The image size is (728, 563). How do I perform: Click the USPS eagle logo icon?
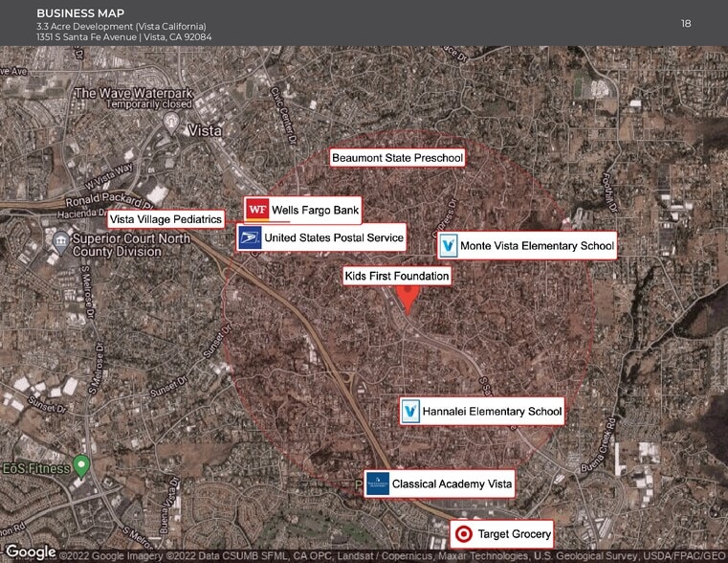(250, 237)
